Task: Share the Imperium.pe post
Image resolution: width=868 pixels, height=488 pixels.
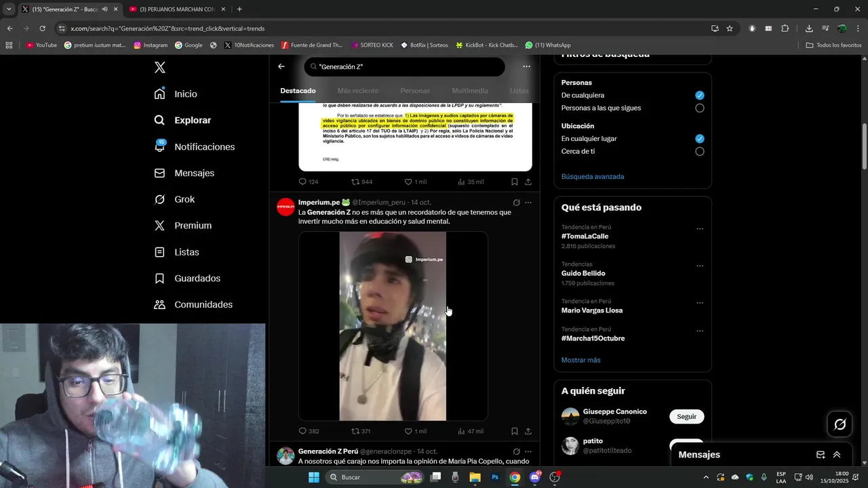Action: click(528, 431)
